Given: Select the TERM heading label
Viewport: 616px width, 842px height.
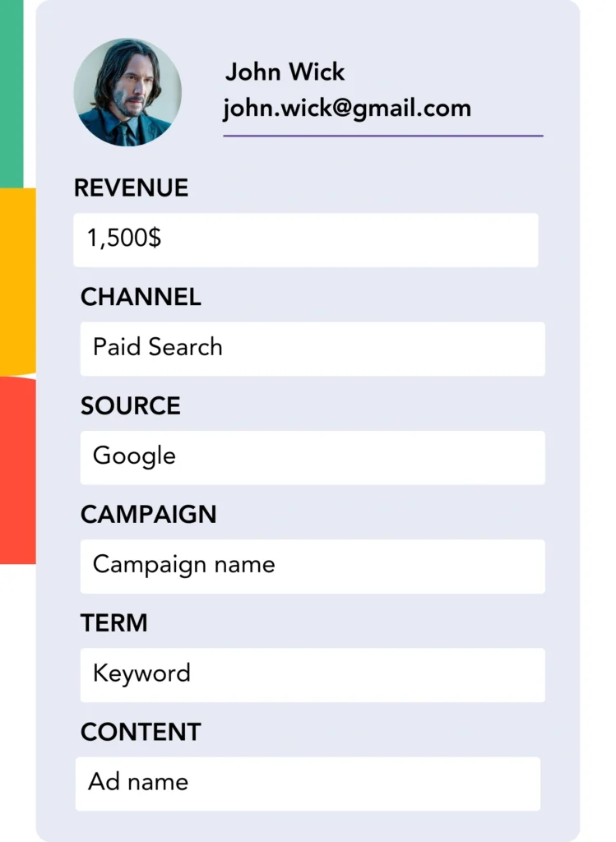Looking at the screenshot, I should coord(113,623).
